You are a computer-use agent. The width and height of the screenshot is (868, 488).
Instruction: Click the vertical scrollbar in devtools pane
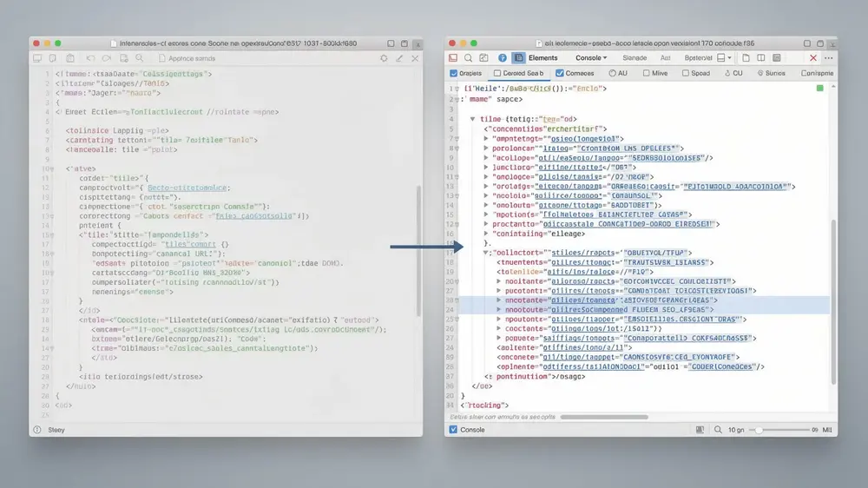pyautogui.click(x=833, y=302)
